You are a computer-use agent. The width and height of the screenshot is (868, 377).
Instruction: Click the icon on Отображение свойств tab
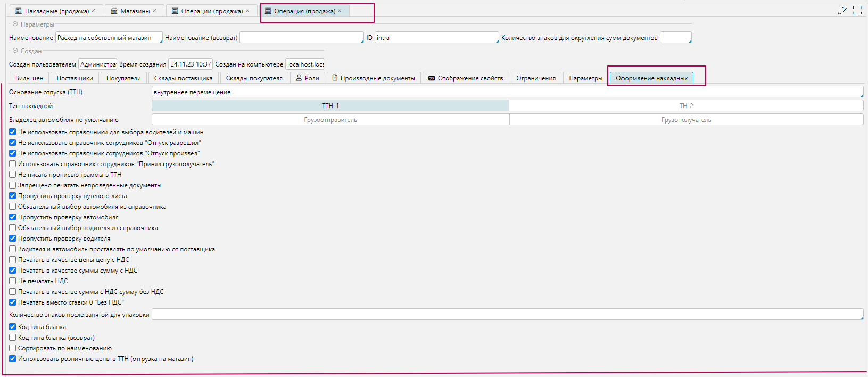(x=432, y=78)
